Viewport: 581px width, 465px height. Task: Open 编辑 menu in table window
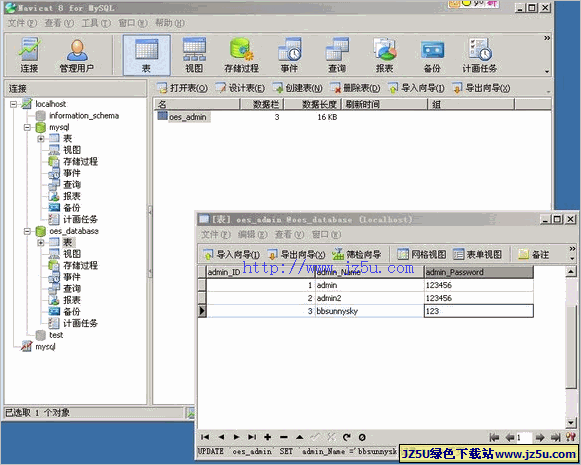pos(252,235)
